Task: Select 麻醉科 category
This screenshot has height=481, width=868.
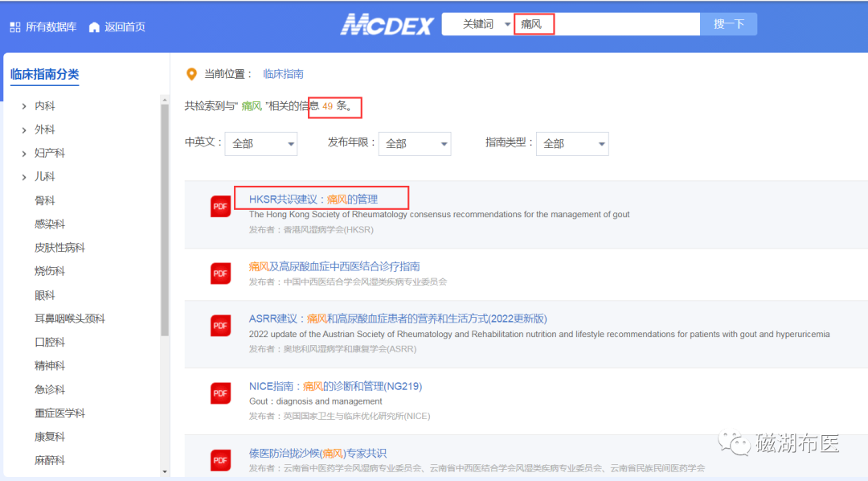Action: click(x=50, y=461)
